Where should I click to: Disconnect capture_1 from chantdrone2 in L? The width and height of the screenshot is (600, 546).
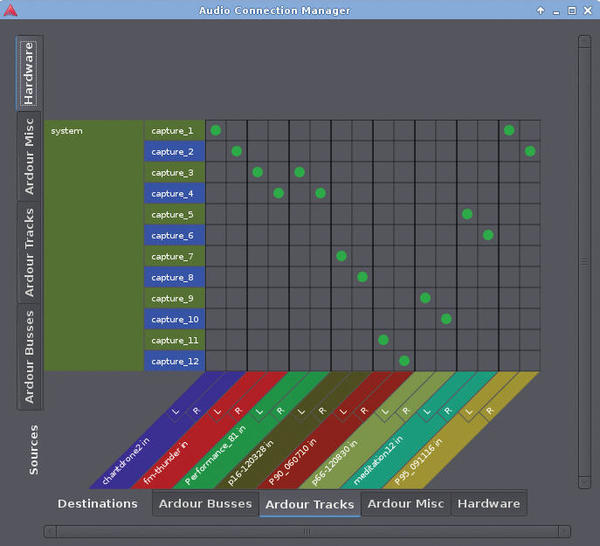(x=216, y=130)
